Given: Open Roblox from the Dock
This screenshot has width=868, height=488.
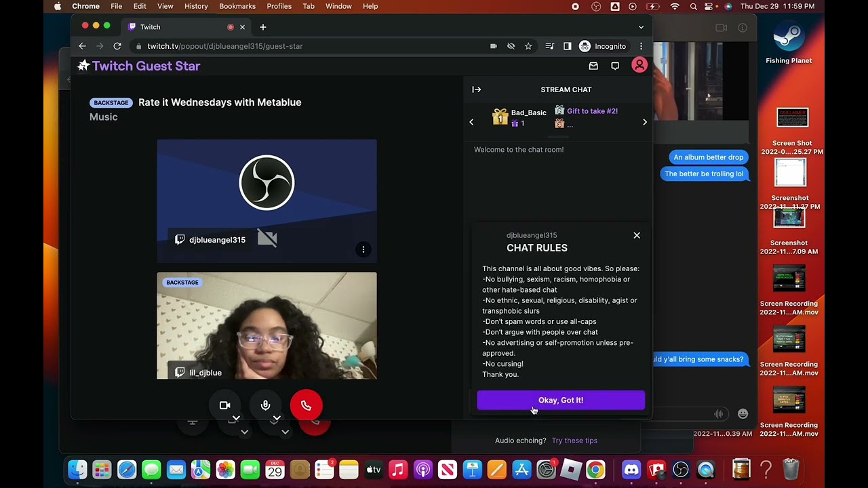Looking at the screenshot, I should (571, 469).
